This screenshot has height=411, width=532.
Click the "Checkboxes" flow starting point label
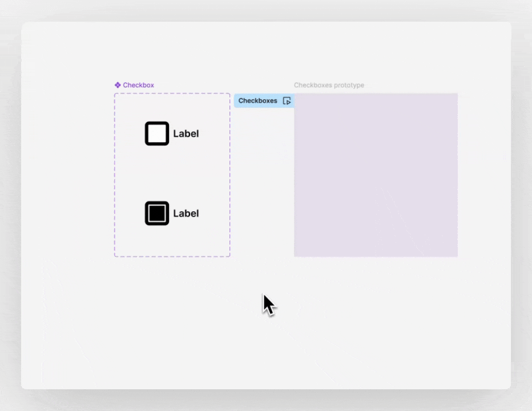258,101
